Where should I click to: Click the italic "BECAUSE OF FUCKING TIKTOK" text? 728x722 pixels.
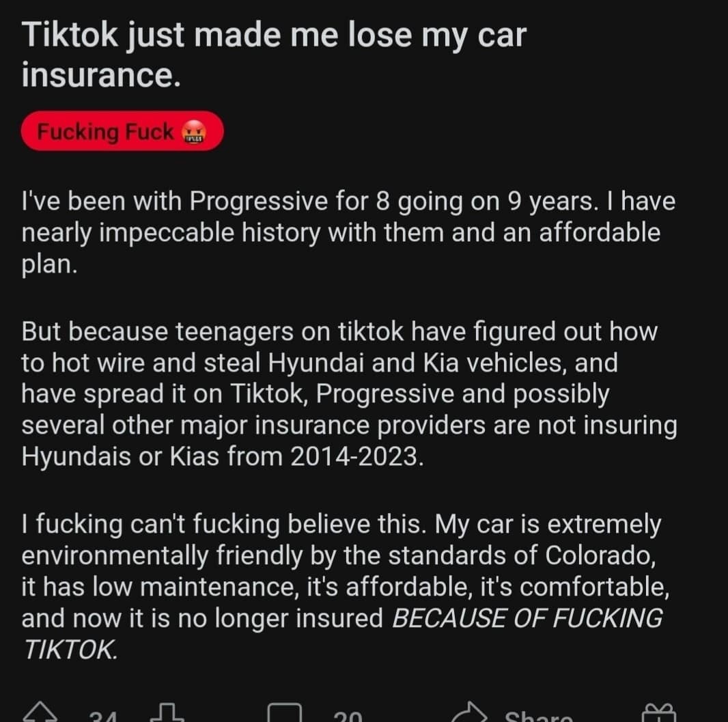(x=526, y=618)
